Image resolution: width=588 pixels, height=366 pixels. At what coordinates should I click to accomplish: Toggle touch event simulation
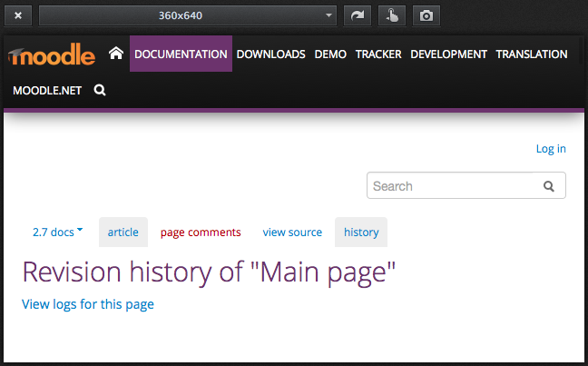pos(392,15)
